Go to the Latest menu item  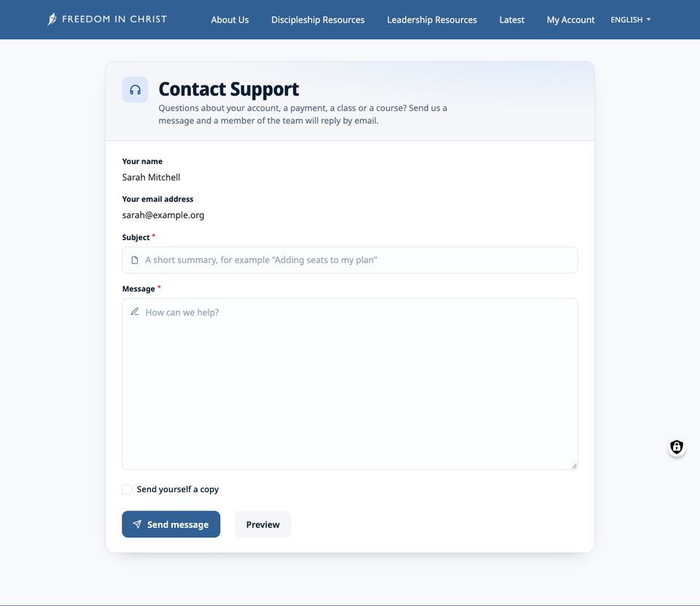[512, 20]
